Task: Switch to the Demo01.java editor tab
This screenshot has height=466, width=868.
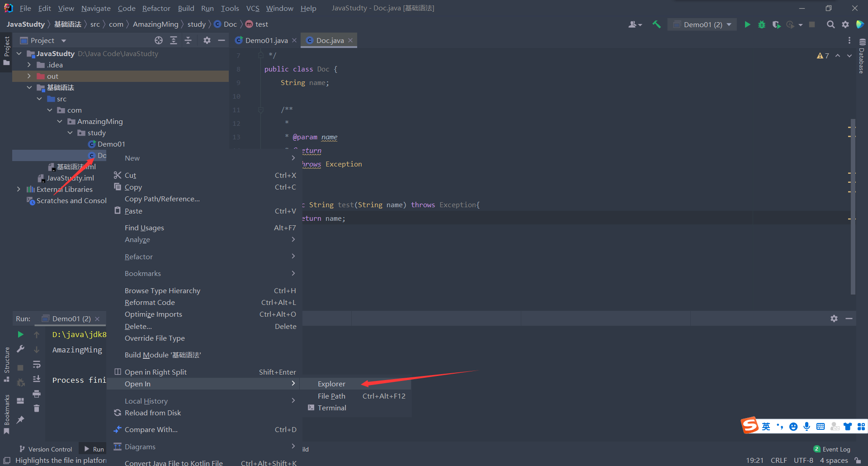Action: pyautogui.click(x=266, y=40)
